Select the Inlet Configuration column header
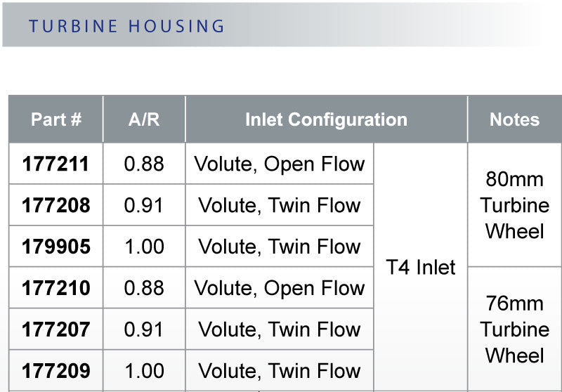 326,119
